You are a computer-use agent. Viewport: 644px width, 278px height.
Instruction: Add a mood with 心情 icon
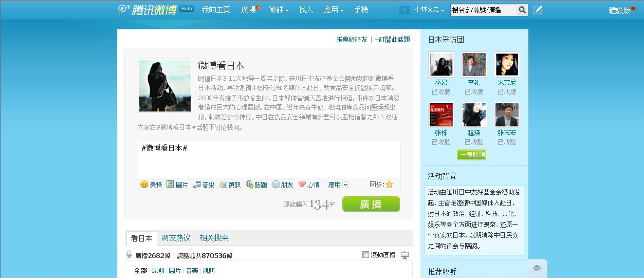point(308,184)
